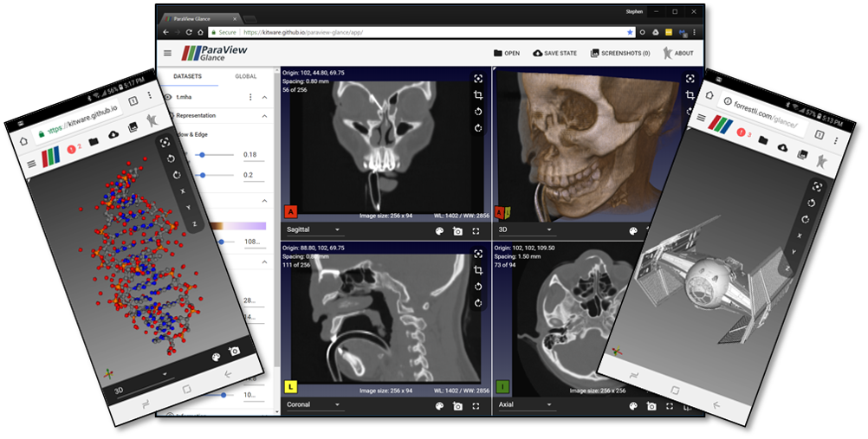Image resolution: width=868 pixels, height=439 pixels.
Task: Click the green I orientation marker in Axial view
Action: pyautogui.click(x=502, y=386)
